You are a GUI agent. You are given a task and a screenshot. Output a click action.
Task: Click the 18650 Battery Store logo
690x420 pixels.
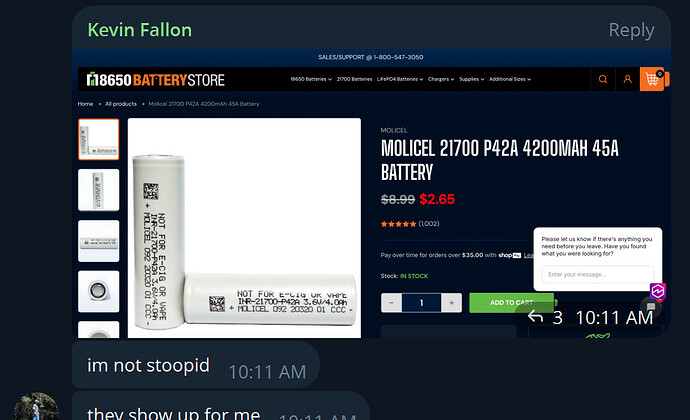pyautogui.click(x=155, y=80)
